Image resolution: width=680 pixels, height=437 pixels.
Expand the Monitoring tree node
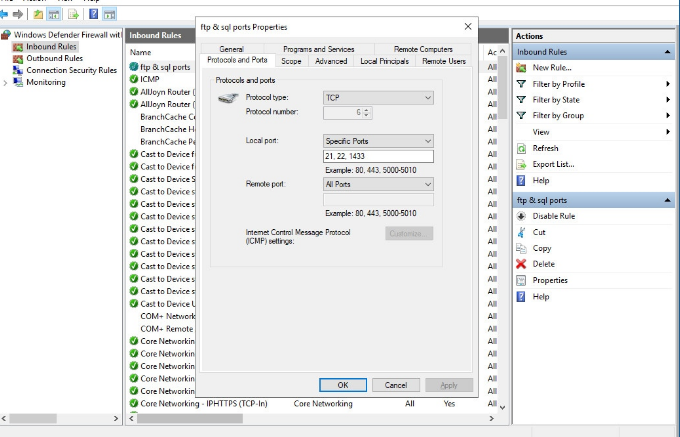5,82
